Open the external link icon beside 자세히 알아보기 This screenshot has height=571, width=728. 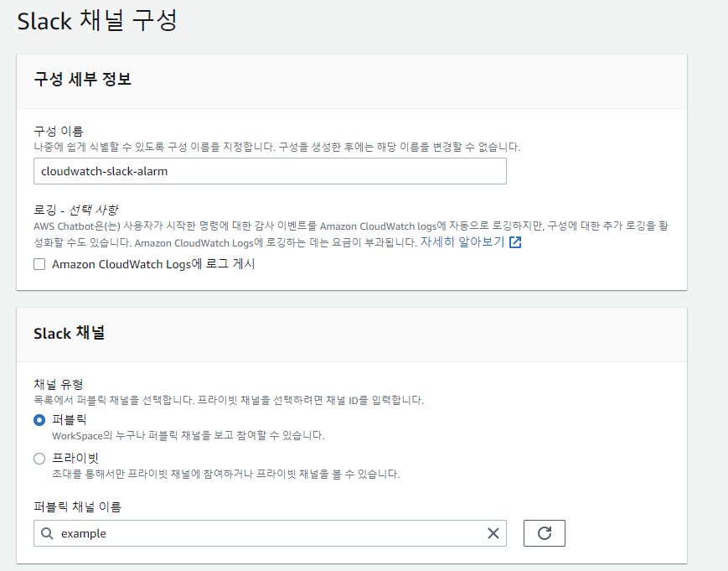pyautogui.click(x=515, y=242)
